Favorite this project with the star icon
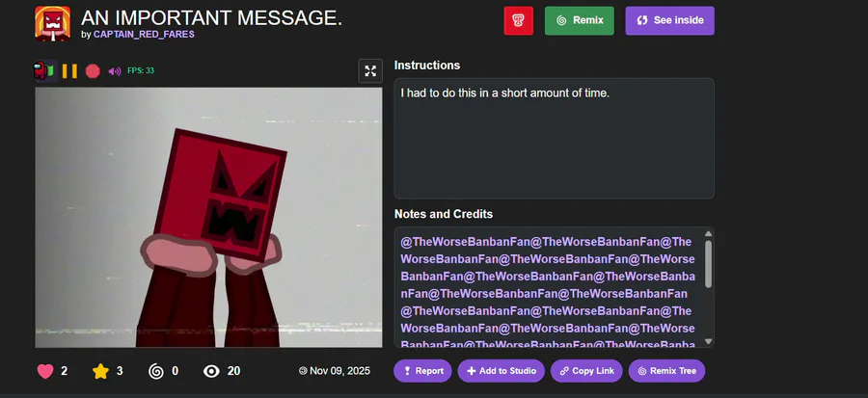 point(100,371)
